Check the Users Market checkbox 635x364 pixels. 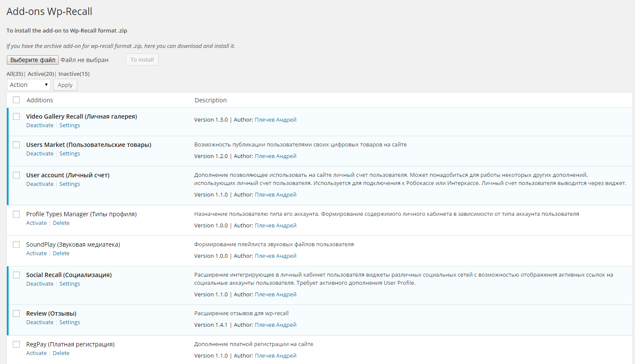[16, 145]
